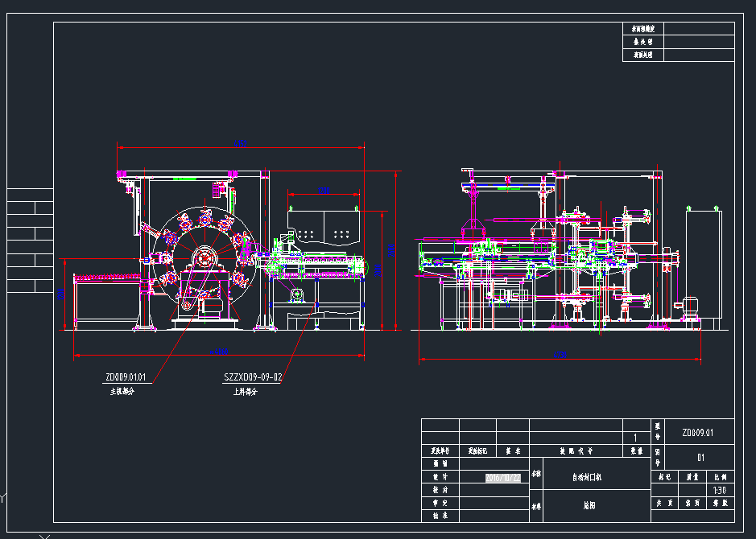Viewport: 756px width, 539px height.
Task: Select the control cabinet with the button dots
Action: point(324,228)
